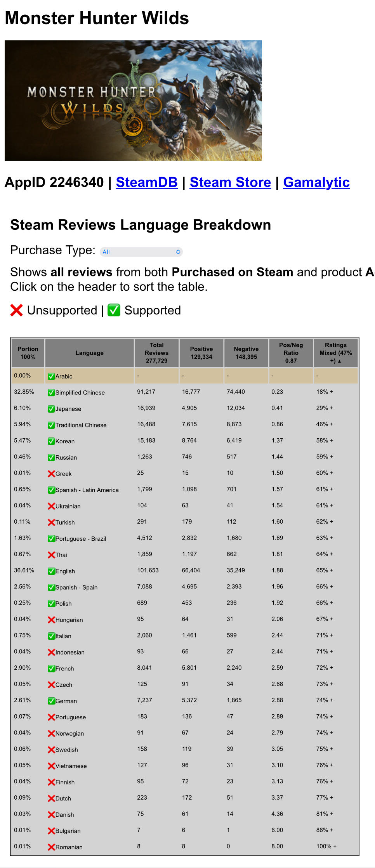Click the green checkmark beside Simplified Chinese

(x=51, y=392)
